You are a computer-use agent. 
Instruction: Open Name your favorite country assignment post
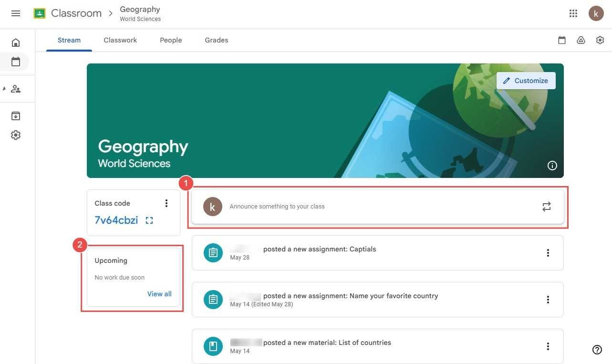[378, 300]
